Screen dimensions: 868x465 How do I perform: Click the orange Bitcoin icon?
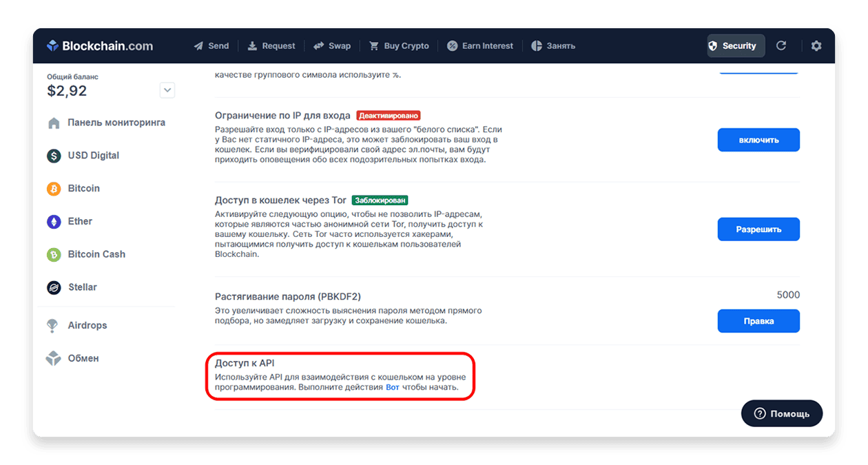54,189
